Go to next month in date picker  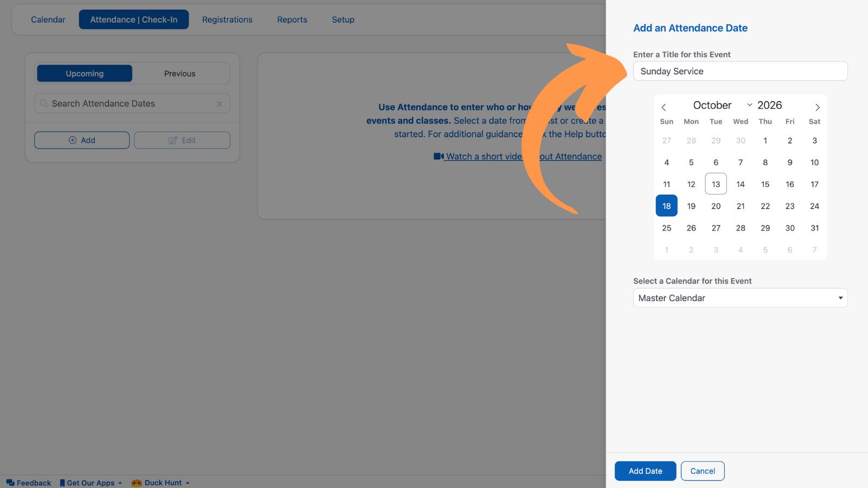tap(817, 107)
